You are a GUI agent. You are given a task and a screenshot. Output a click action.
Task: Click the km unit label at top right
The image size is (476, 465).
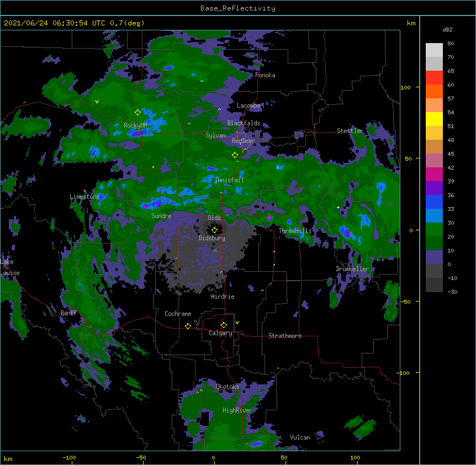(x=411, y=23)
